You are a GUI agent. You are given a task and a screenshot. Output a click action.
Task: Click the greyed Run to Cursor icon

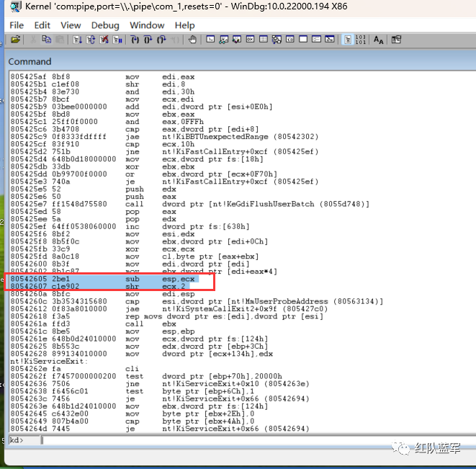pyautogui.click(x=175, y=40)
